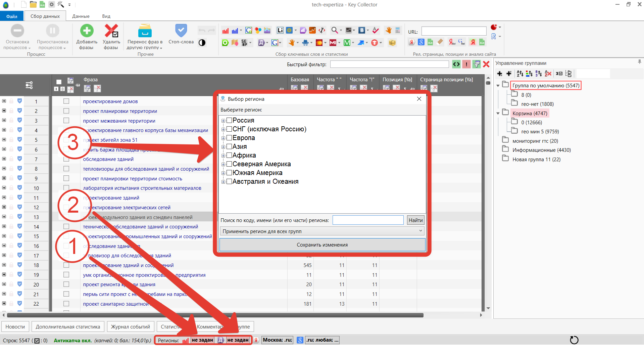The image size is (644, 350).
Task: Click the eraser icon near URL tools
Action: pos(440,42)
